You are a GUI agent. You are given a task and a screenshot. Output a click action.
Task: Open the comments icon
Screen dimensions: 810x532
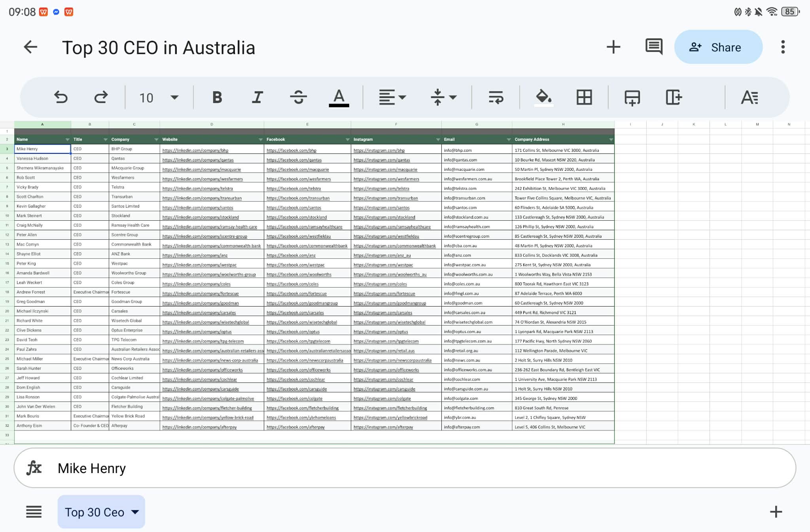coord(654,47)
